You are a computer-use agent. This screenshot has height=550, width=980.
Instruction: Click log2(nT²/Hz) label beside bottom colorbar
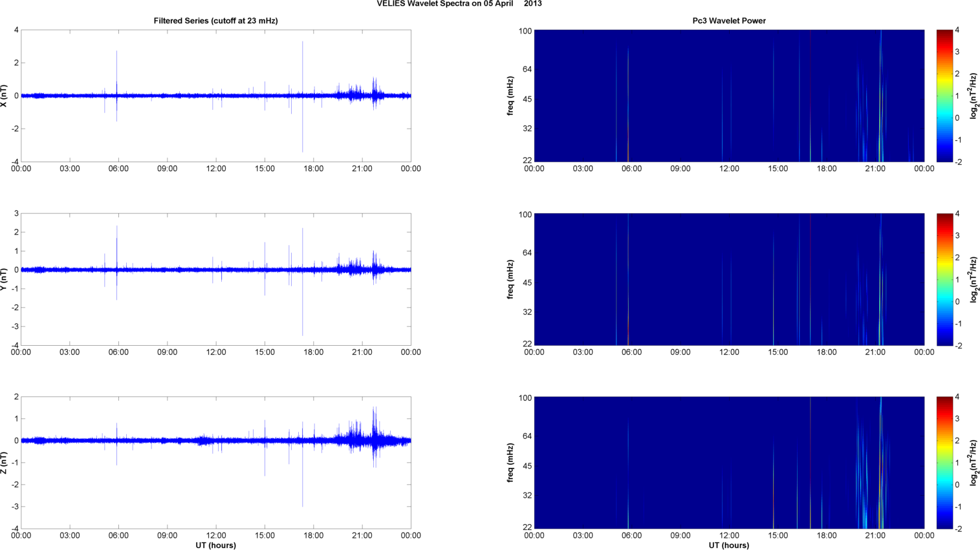point(974,463)
